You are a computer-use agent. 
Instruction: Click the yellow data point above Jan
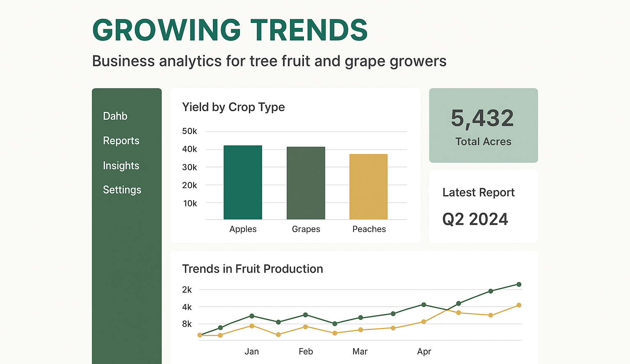(252, 326)
